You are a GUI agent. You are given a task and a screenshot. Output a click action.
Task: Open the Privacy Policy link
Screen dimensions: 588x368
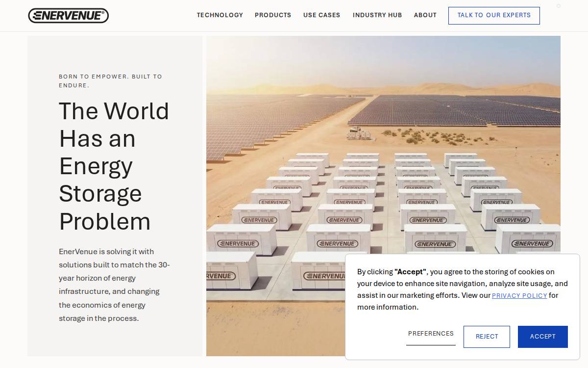pyautogui.click(x=519, y=295)
